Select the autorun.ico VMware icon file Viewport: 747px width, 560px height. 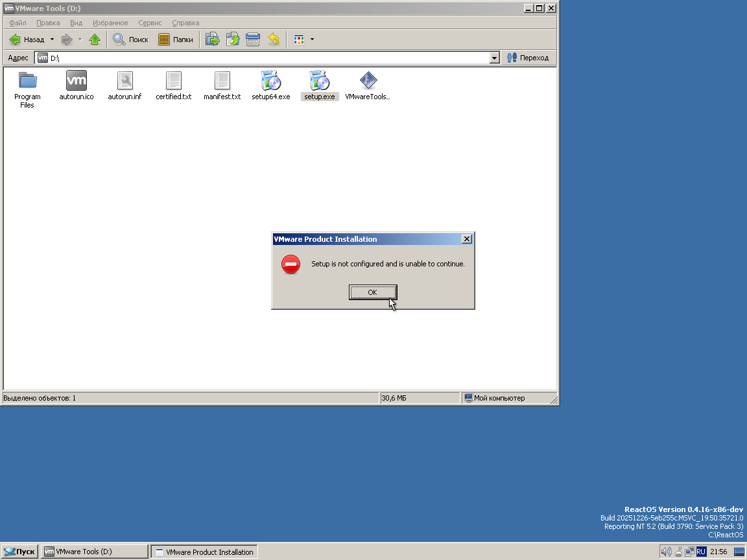point(77,82)
